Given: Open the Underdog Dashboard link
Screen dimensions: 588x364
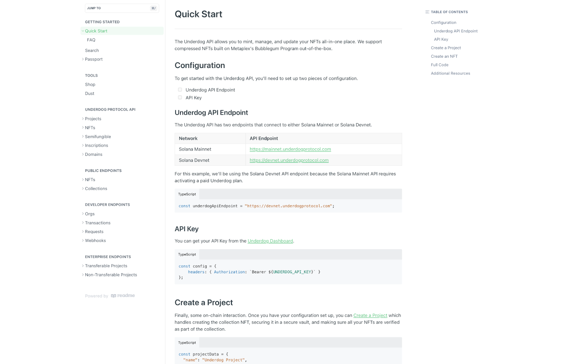Looking at the screenshot, I should 270,241.
